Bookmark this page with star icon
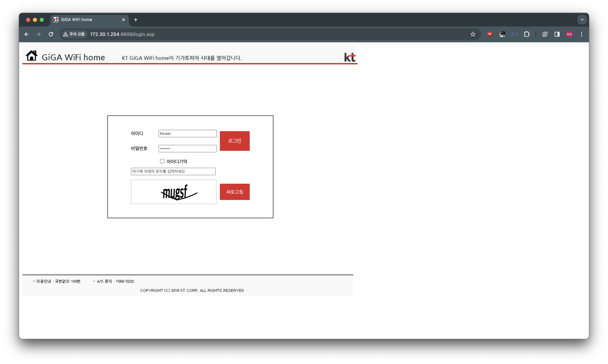This screenshot has width=608, height=364. (x=473, y=34)
